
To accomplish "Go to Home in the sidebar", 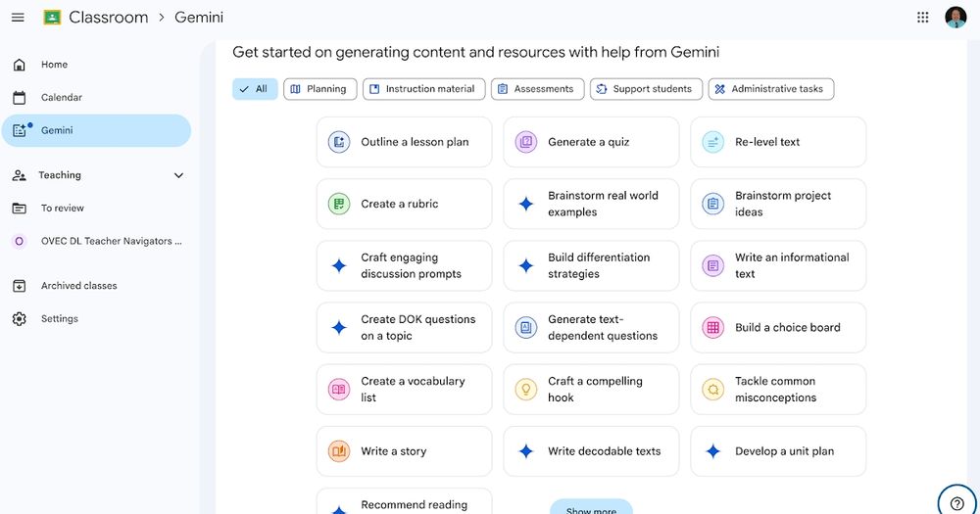I will pos(54,65).
